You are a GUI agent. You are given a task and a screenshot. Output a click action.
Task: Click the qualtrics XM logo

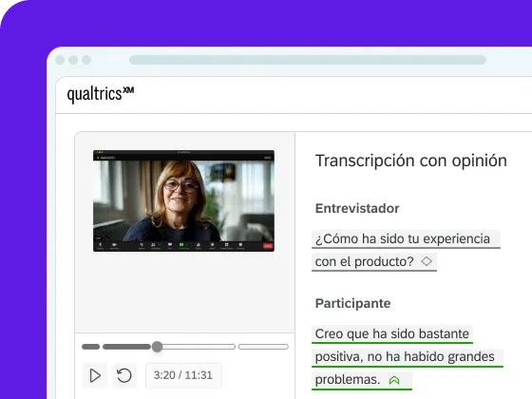(x=101, y=94)
